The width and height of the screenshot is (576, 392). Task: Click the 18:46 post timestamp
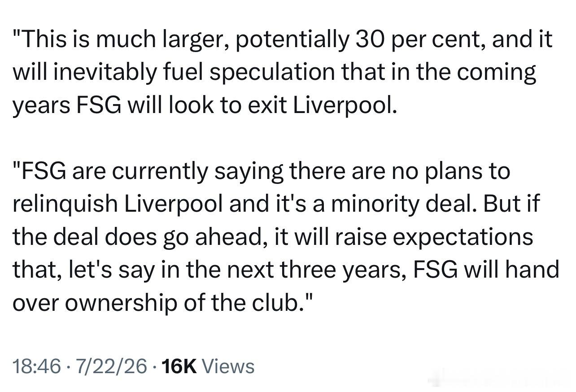[x=37, y=366]
